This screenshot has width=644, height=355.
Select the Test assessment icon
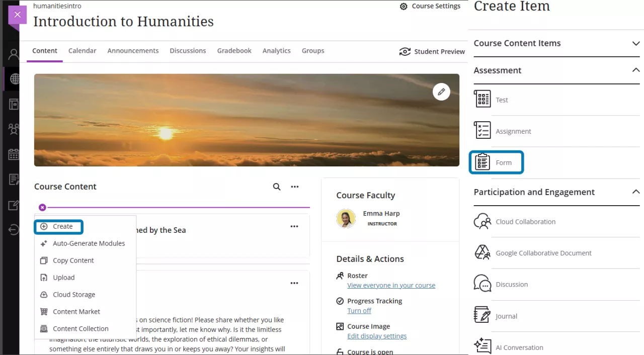coord(482,100)
